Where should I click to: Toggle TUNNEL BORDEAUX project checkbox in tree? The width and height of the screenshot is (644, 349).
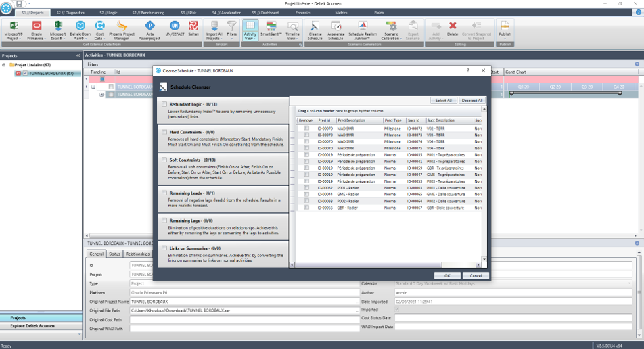pyautogui.click(x=25, y=73)
